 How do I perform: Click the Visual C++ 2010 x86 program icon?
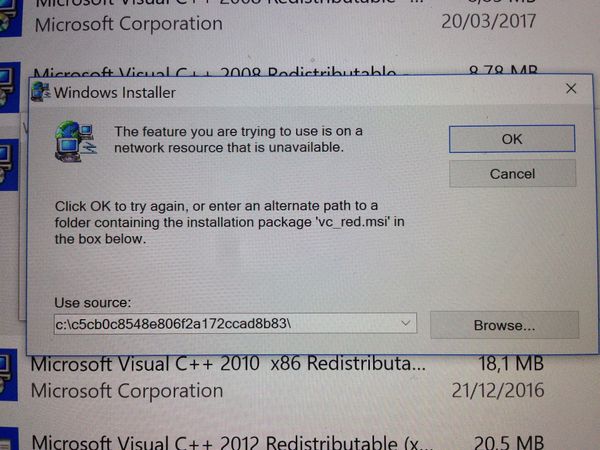coord(8,375)
